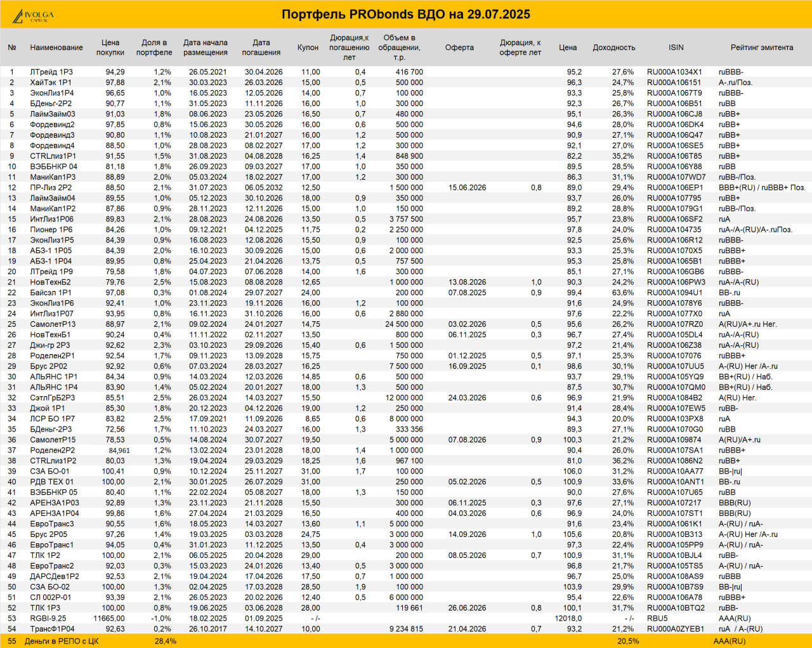Click the 'Дата начала размещения' header
812x648 pixels.
coord(206,48)
